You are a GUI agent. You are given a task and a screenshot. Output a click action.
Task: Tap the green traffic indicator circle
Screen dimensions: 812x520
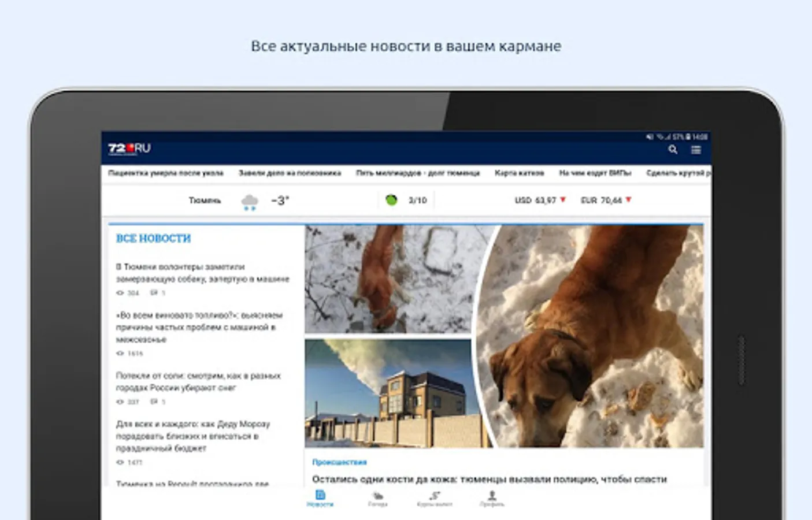[x=391, y=200]
